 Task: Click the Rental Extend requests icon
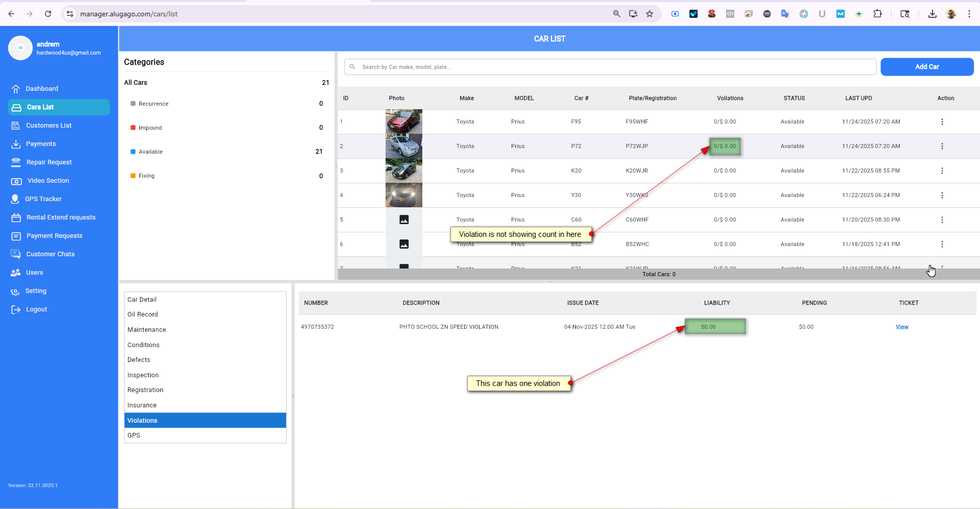coord(16,217)
